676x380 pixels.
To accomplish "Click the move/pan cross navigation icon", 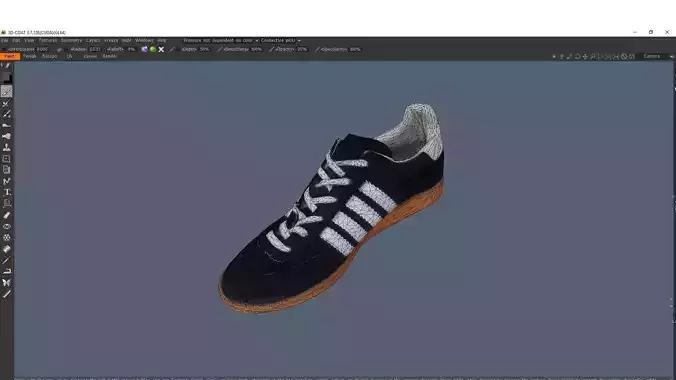I will coord(585,57).
